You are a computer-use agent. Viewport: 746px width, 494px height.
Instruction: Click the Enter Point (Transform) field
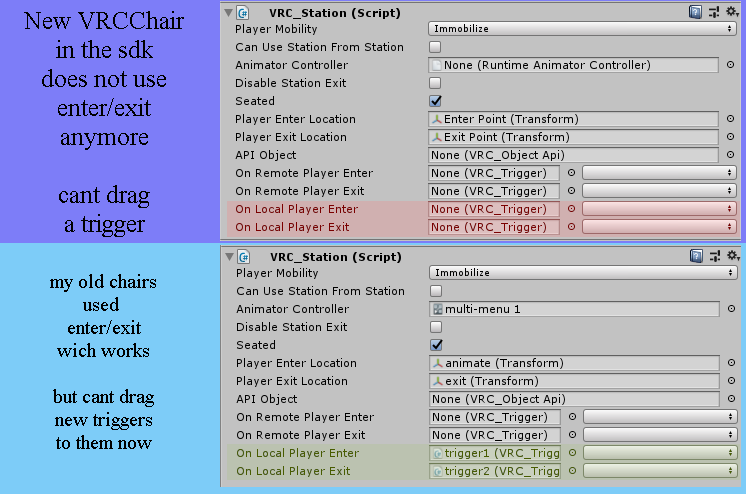[x=573, y=119]
